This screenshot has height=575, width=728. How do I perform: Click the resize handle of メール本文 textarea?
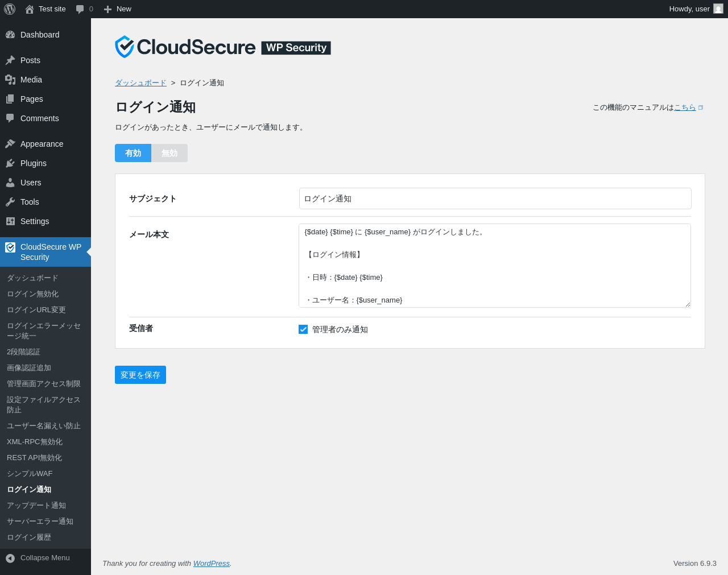click(687, 304)
